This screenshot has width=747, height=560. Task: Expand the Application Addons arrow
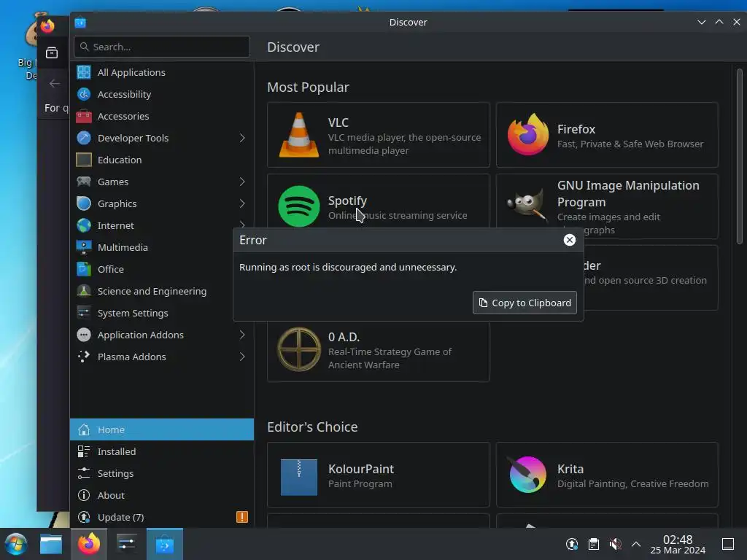click(242, 335)
